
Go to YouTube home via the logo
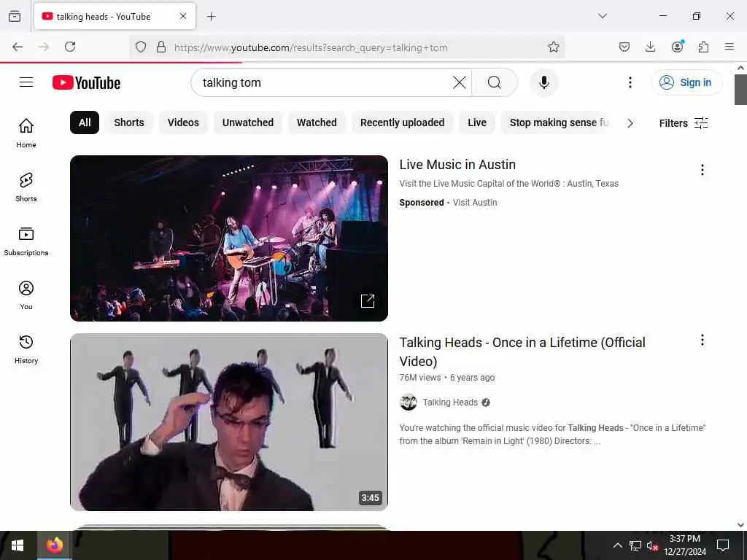86,82
